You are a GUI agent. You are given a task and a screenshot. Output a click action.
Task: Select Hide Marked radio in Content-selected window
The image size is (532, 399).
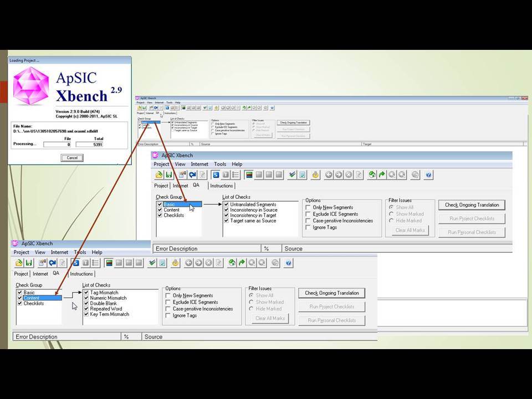(x=251, y=309)
